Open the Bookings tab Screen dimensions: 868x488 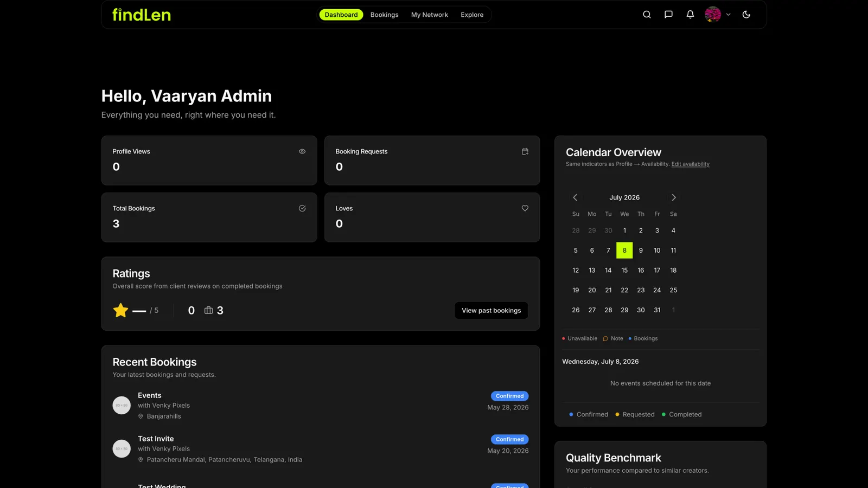384,15
